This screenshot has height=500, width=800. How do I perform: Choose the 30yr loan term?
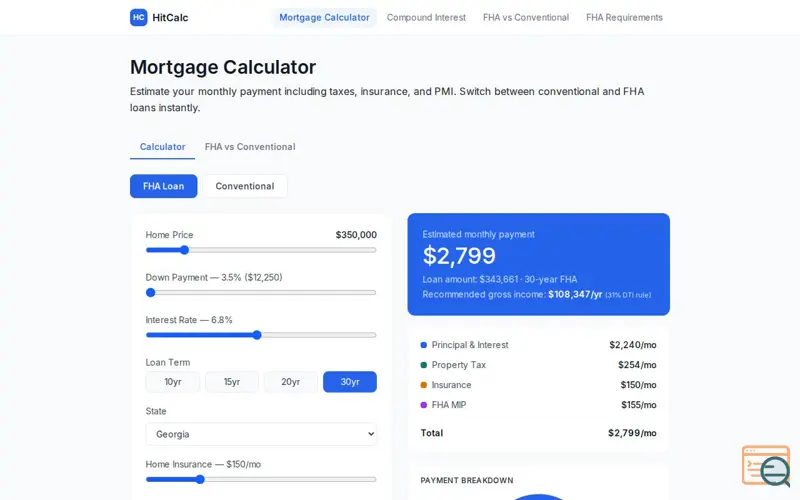[350, 382]
